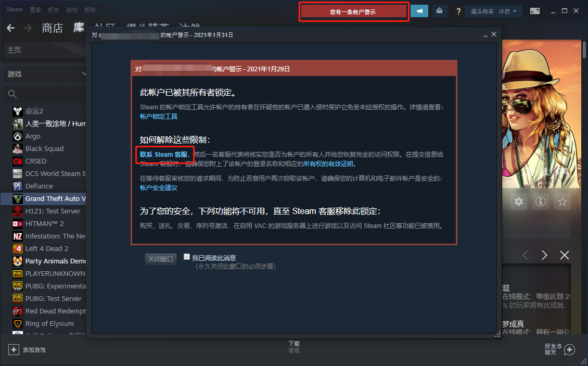
Task: Open game settings gear icon
Action: click(x=519, y=201)
